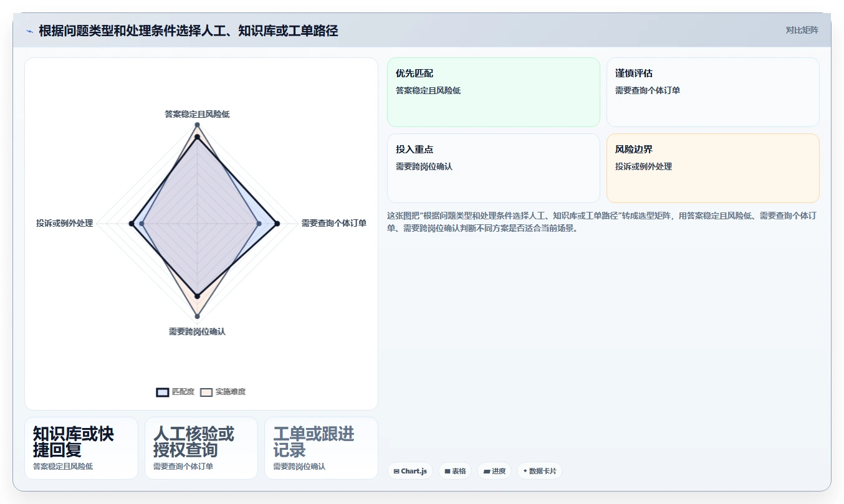Click the icon in the Chart.js chip
The height and width of the screenshot is (504, 844).
[396, 472]
